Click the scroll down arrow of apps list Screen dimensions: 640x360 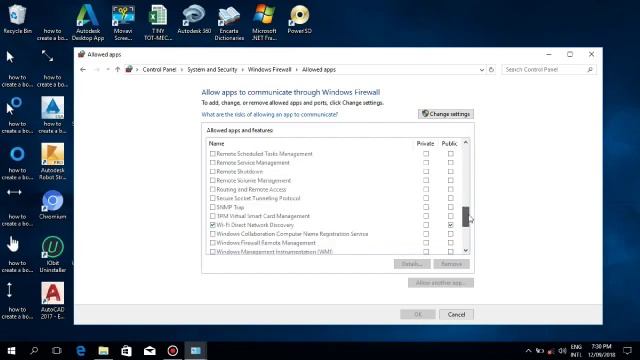pyautogui.click(x=466, y=251)
